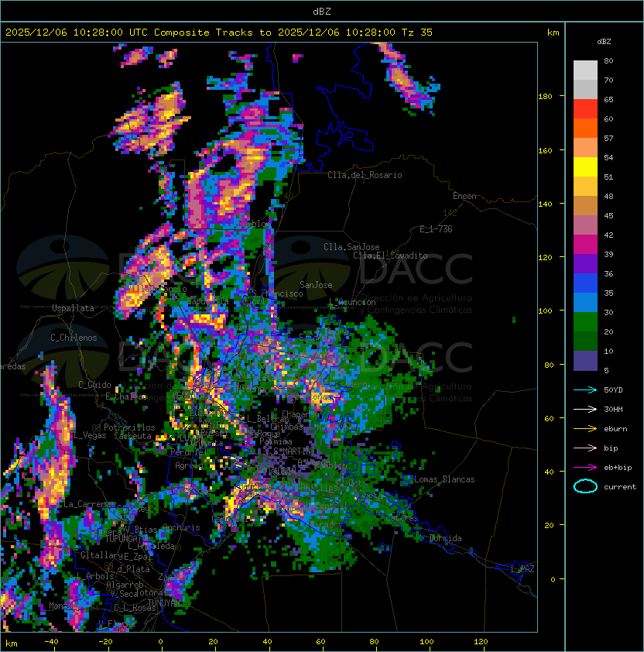644x652 pixels.
Task: Click the current legend label
Action: 620,486
